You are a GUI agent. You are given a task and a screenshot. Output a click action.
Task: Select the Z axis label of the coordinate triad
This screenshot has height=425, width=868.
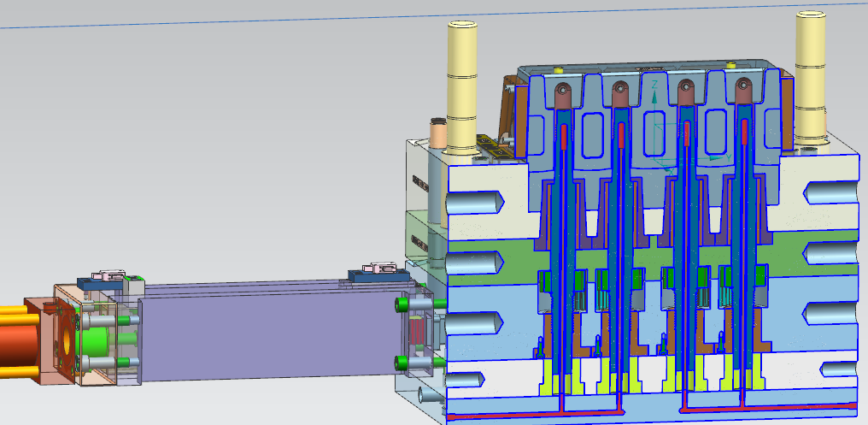point(654,85)
